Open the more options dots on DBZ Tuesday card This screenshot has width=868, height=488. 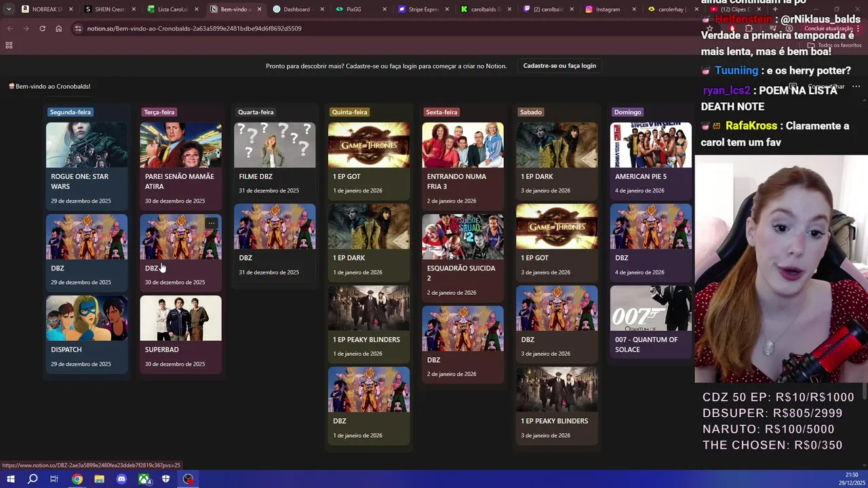[x=212, y=223]
